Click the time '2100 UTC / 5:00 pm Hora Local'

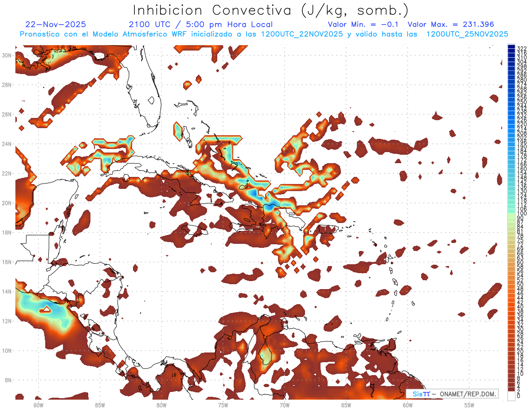pos(201,24)
